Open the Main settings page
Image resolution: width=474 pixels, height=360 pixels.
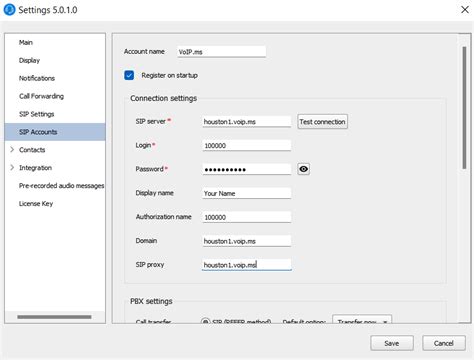(x=26, y=42)
